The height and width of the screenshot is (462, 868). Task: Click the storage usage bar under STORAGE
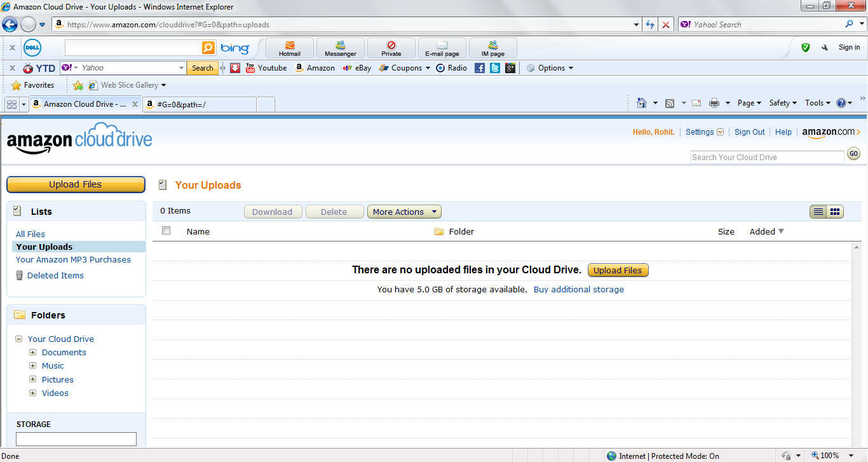[76, 438]
